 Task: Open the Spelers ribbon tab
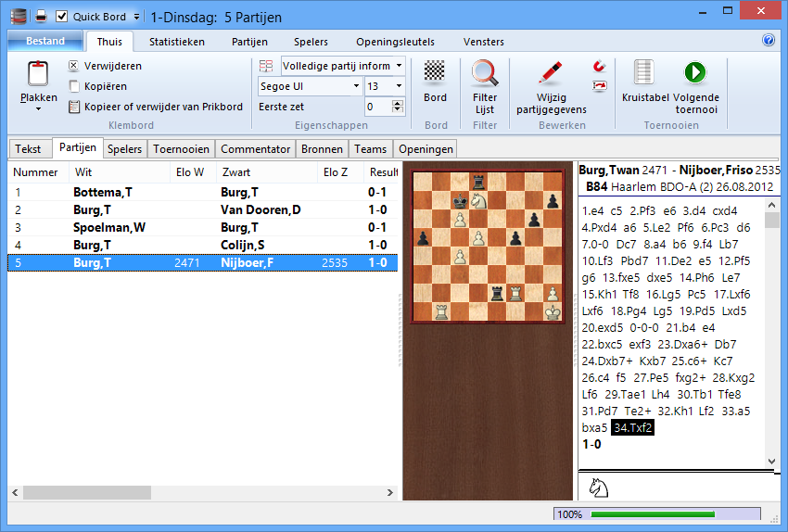311,42
